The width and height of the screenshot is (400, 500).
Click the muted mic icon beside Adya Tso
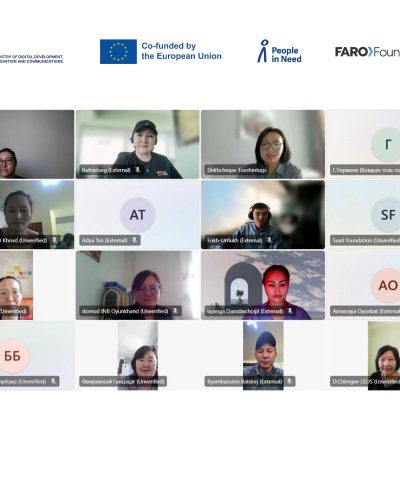pos(134,240)
